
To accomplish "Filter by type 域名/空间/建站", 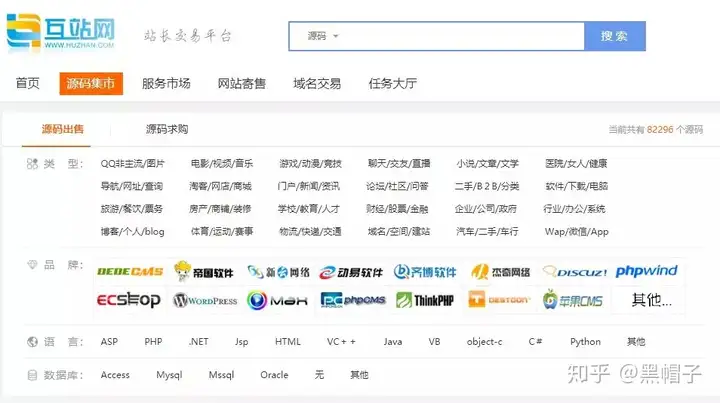I will pos(399,232).
